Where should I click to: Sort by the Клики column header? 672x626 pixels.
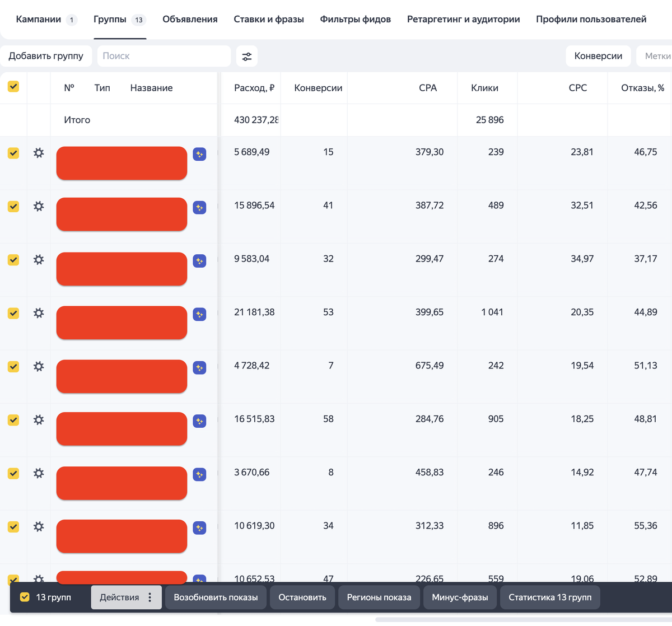pyautogui.click(x=484, y=88)
